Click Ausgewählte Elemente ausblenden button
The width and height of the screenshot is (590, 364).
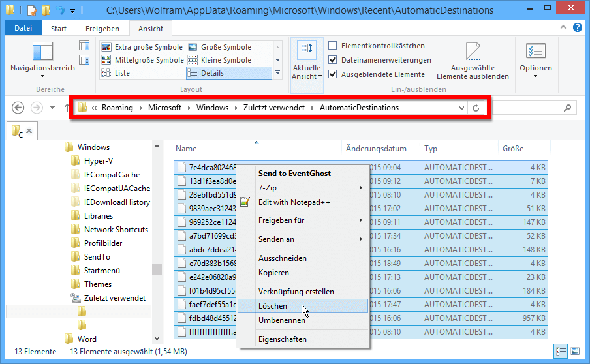coord(473,61)
